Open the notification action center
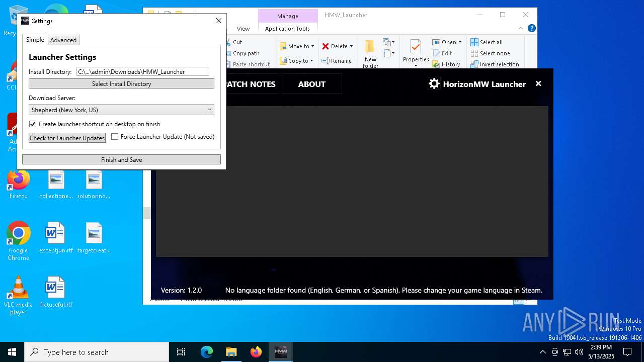This screenshot has height=362, width=644. pyautogui.click(x=627, y=352)
